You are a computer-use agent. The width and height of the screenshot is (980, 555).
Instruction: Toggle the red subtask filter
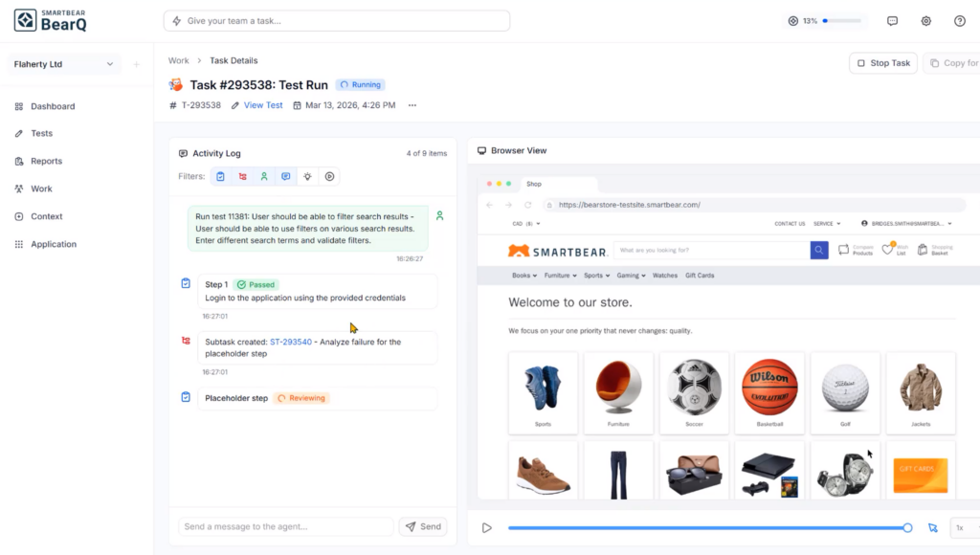point(242,176)
